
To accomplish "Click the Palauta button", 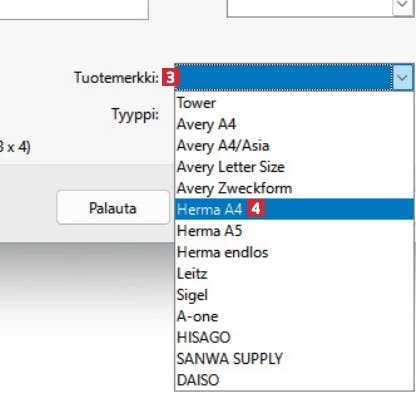I will pyautogui.click(x=113, y=208).
